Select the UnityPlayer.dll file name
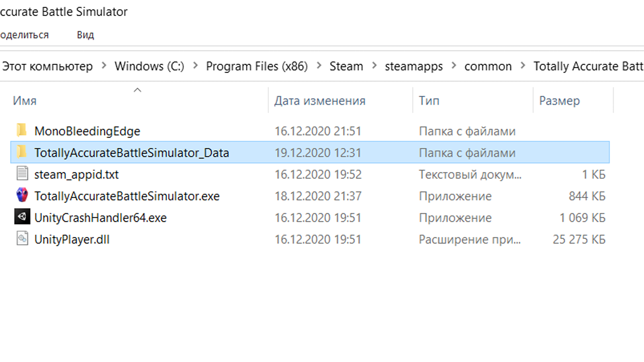 [72, 239]
